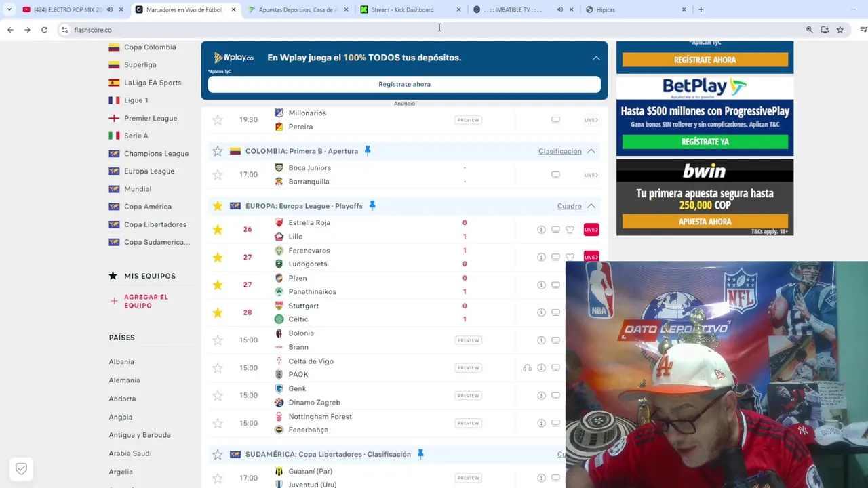
Task: Favorite the Celta de Vigo vs PAOK star
Action: click(x=218, y=368)
